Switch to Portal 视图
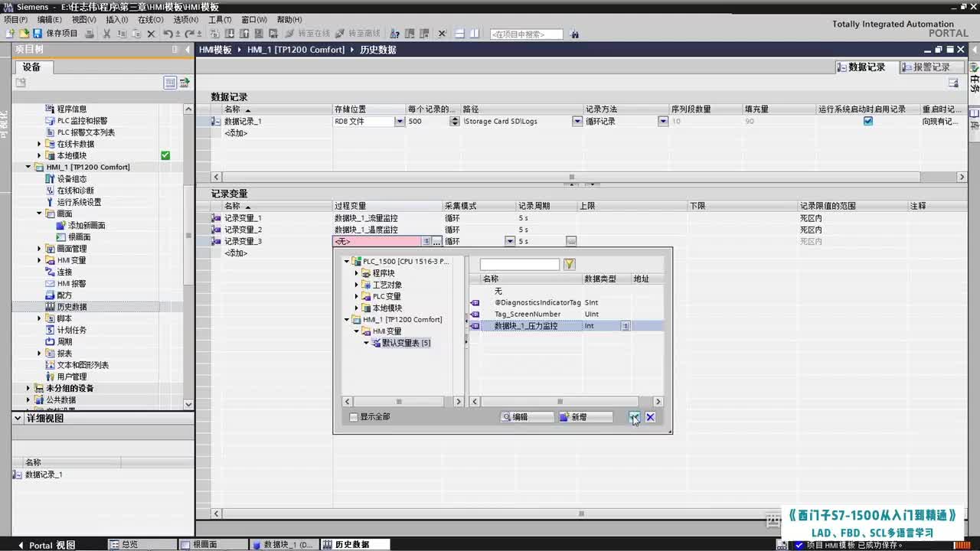Viewport: 980px width, 551px height. pyautogui.click(x=46, y=545)
